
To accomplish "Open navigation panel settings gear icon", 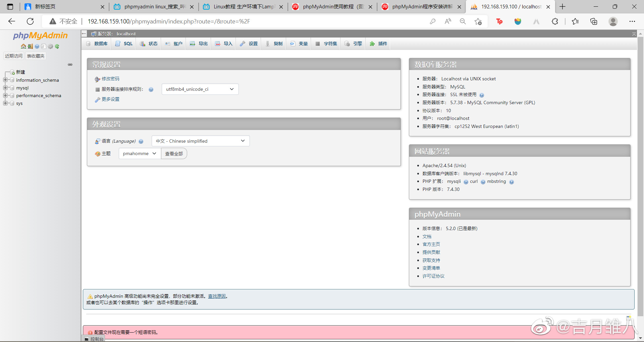I will (x=50, y=47).
